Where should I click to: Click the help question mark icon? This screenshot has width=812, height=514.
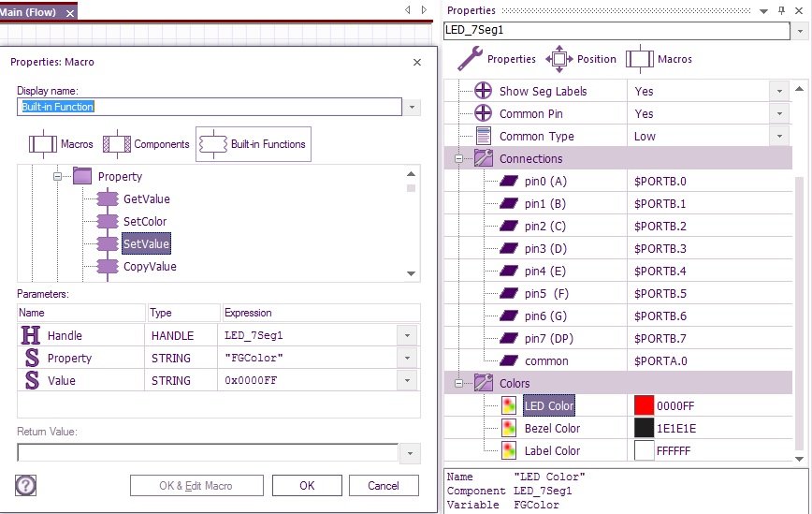coord(25,485)
